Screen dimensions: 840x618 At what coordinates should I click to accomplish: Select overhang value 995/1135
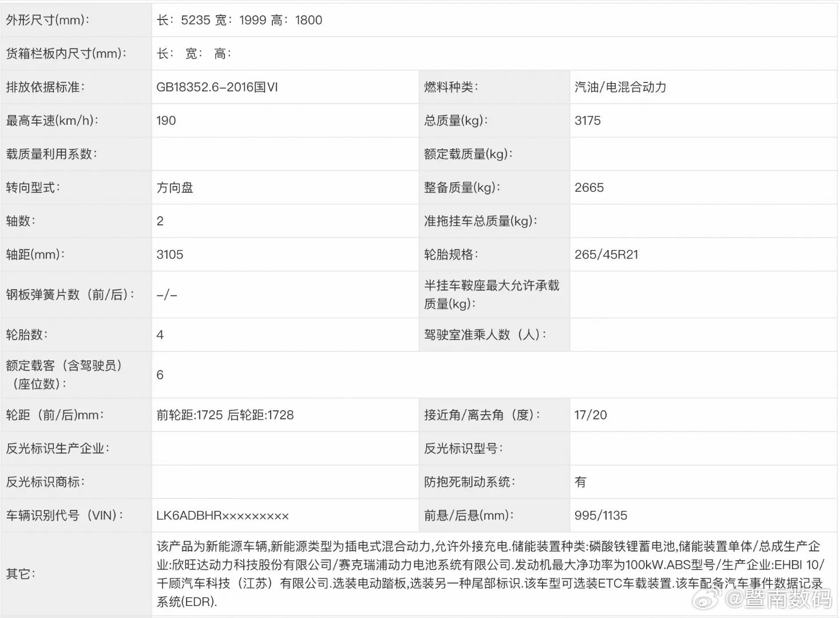point(601,516)
